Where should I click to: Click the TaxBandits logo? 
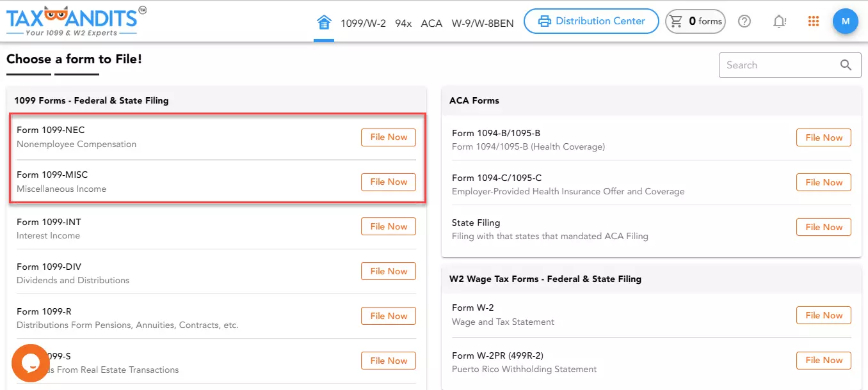point(76,20)
